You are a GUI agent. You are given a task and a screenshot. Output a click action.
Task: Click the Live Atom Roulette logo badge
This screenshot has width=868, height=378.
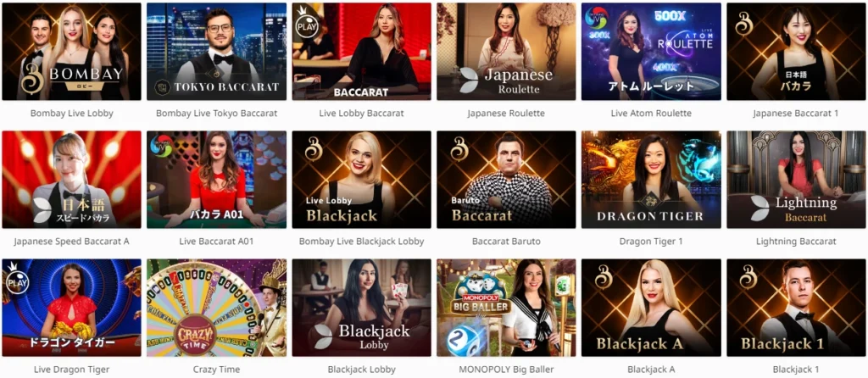596,19
